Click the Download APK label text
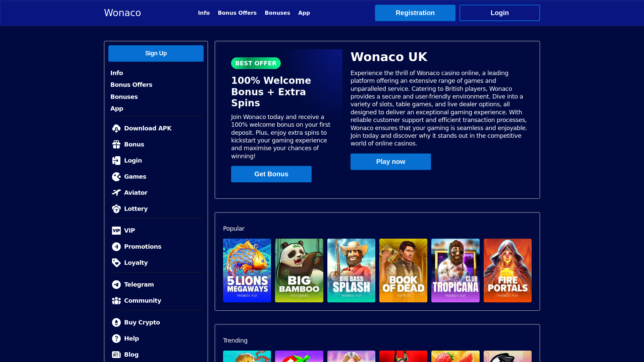This screenshot has width=644, height=362. pos(148,128)
